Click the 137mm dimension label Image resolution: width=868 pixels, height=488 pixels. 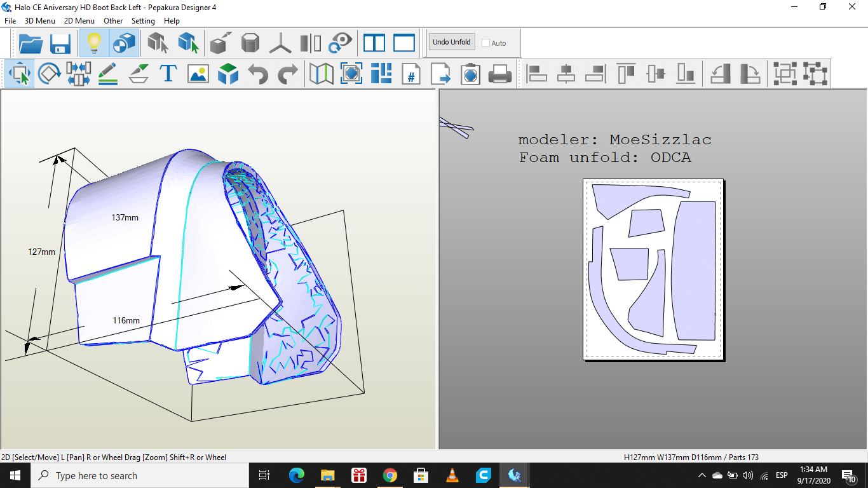[125, 217]
